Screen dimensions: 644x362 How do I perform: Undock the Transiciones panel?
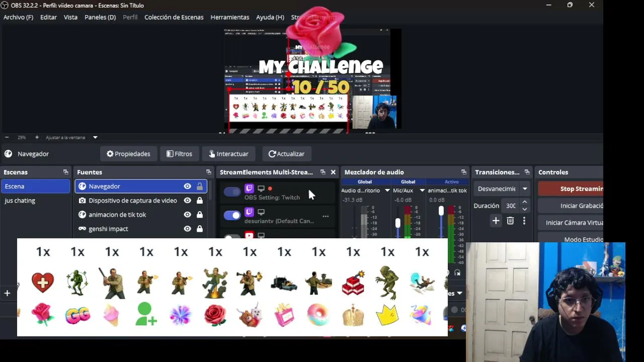point(527,172)
